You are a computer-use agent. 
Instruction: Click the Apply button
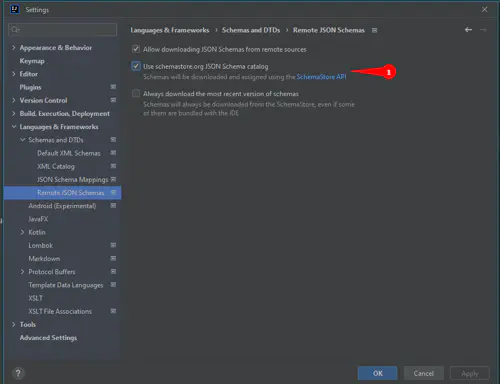coord(470,373)
